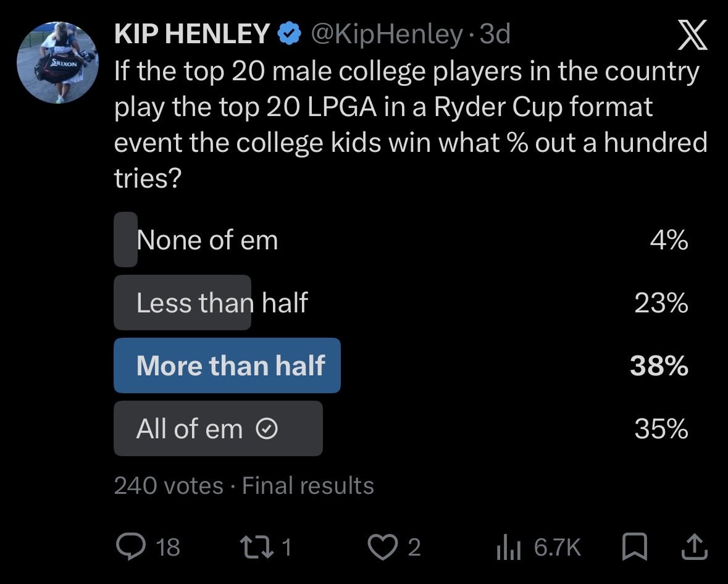The width and height of the screenshot is (728, 584).
Task: Open the @KipHenley handle link
Action: pos(387,34)
